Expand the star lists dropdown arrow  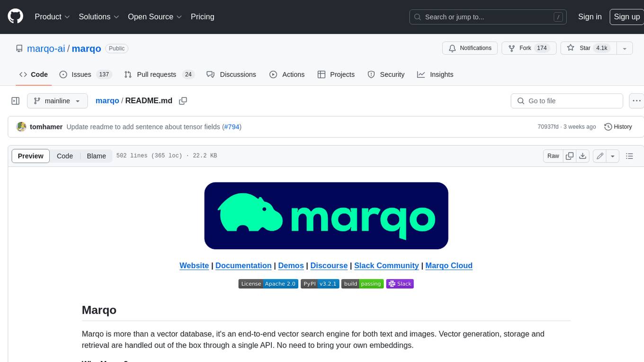(624, 48)
